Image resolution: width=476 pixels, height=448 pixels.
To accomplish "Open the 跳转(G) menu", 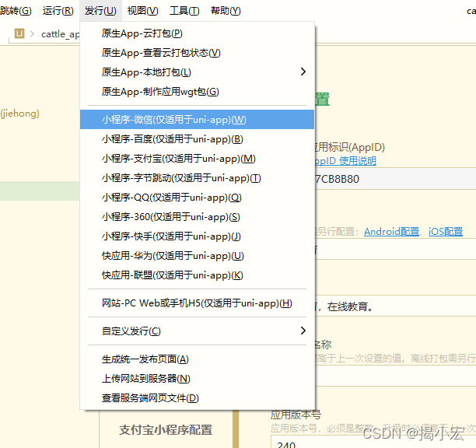I will pyautogui.click(x=16, y=11).
